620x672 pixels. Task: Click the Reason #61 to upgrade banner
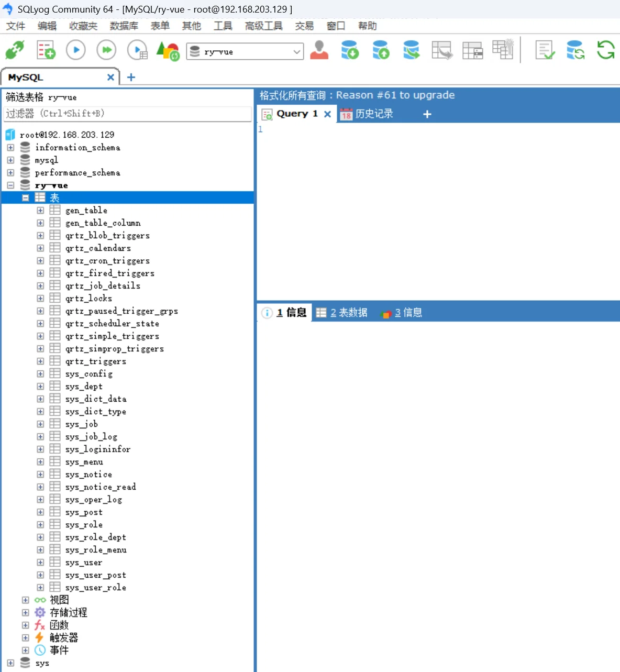[x=395, y=95]
